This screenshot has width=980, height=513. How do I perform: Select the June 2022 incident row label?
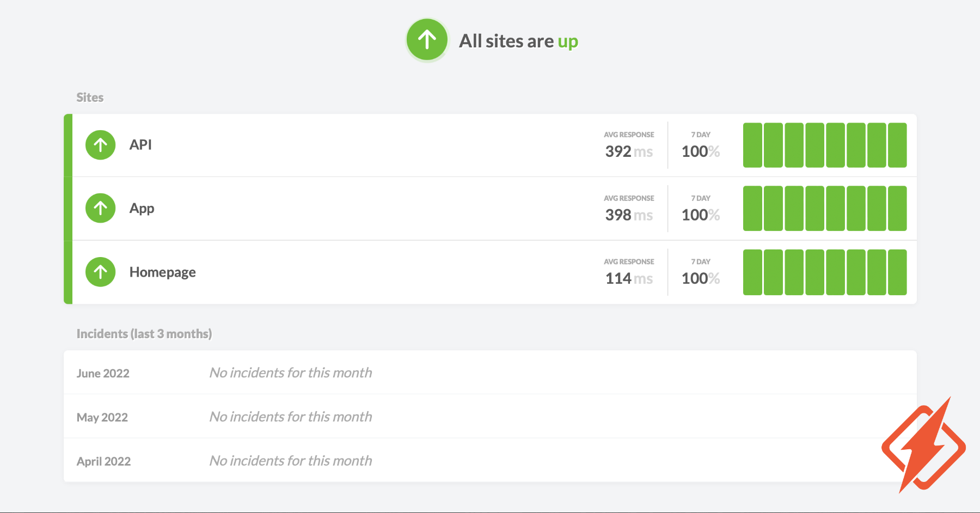click(103, 374)
